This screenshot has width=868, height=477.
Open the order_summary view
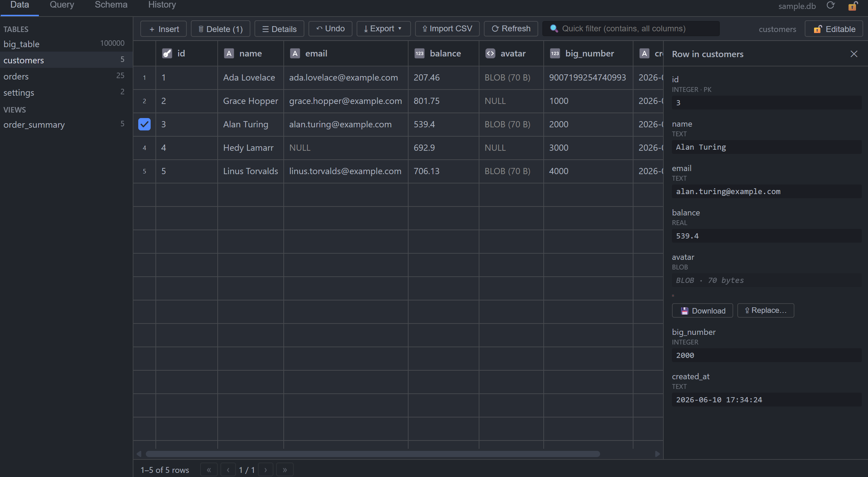(x=66, y=124)
